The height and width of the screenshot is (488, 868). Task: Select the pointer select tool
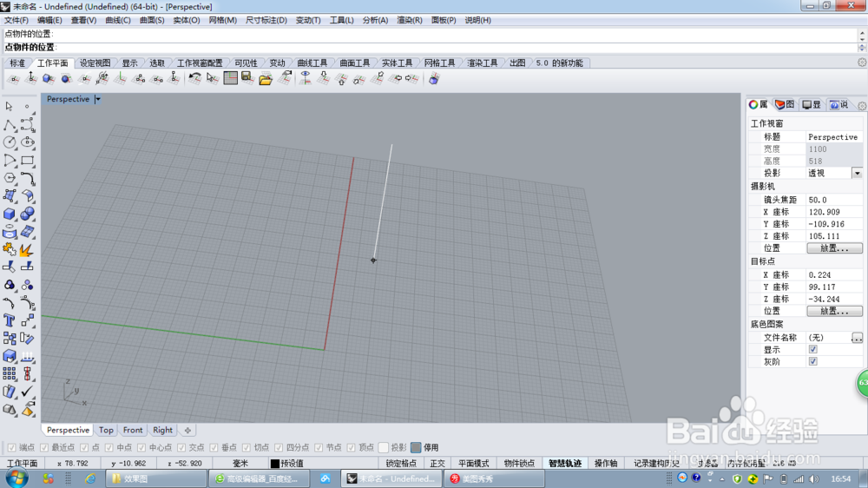click(10, 106)
